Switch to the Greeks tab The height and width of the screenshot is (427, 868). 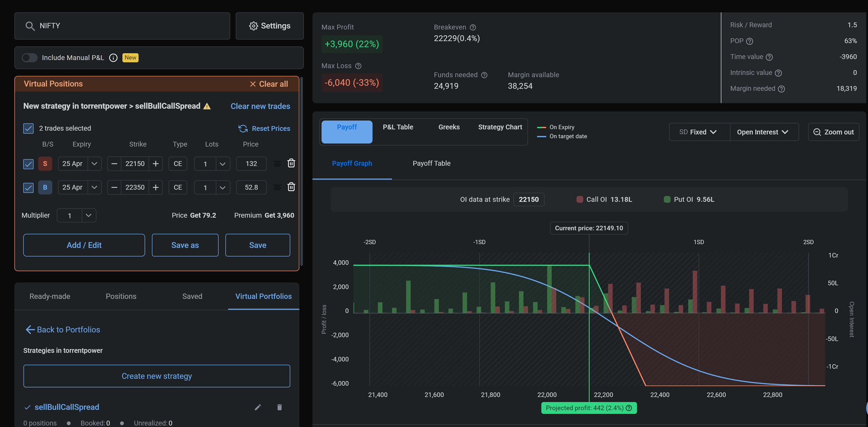pyautogui.click(x=449, y=127)
